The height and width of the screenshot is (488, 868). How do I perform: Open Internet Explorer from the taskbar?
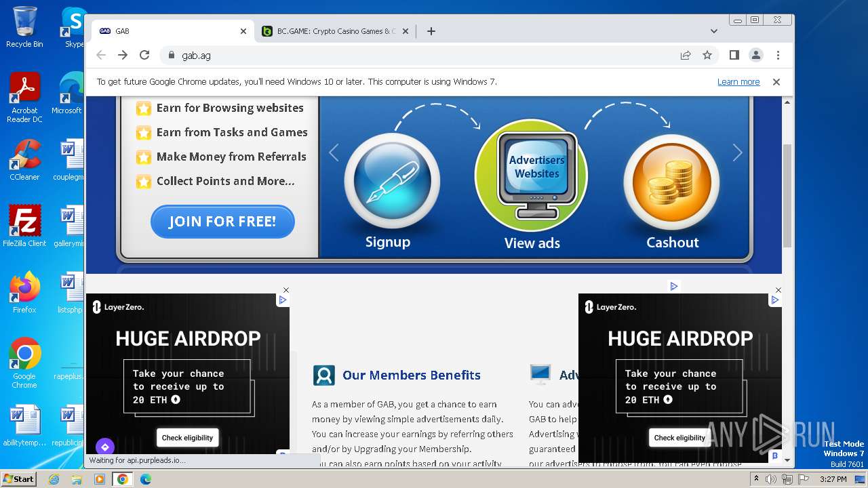coord(54,479)
